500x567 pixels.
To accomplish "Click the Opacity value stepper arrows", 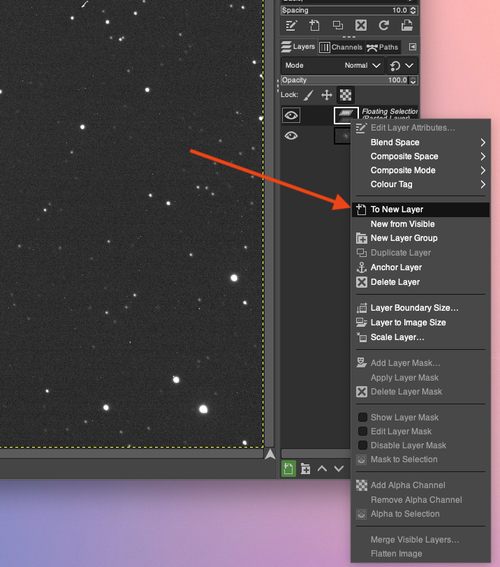I will 413,80.
